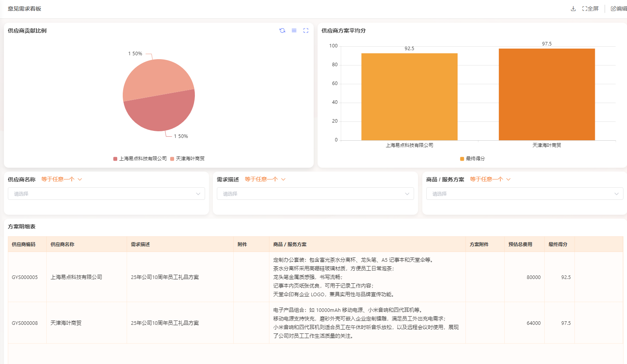Open the 需求描述 select box
This screenshot has width=627, height=364.
pos(315,194)
